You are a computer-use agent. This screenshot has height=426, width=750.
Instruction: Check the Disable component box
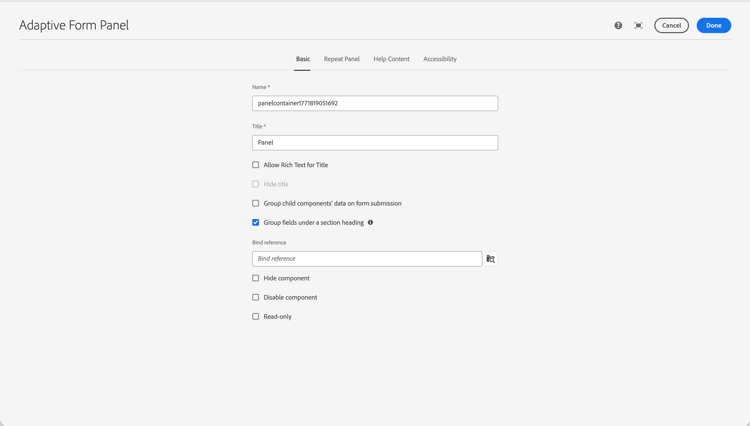point(255,297)
